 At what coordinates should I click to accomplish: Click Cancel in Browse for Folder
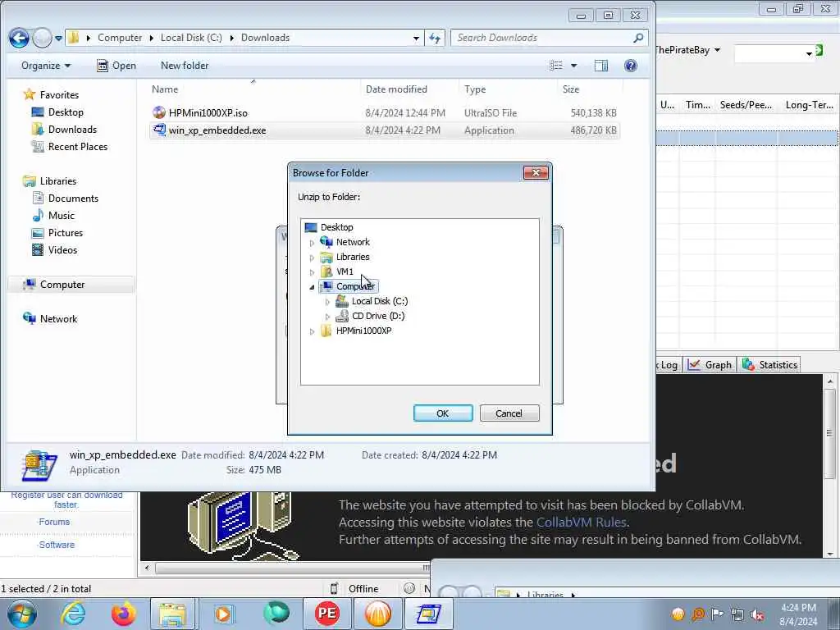point(509,413)
